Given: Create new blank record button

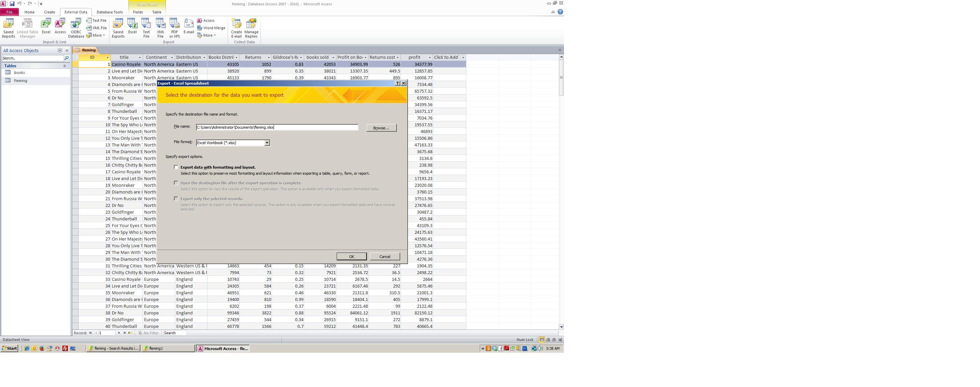Looking at the screenshot, I should (131, 333).
